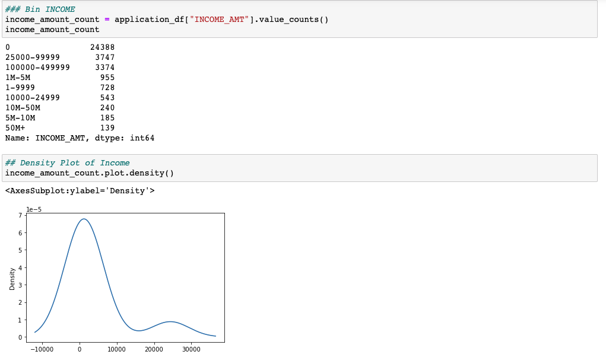Click the y-axis tick label '7'
Screen dimensions: 606x364
pos(20,215)
